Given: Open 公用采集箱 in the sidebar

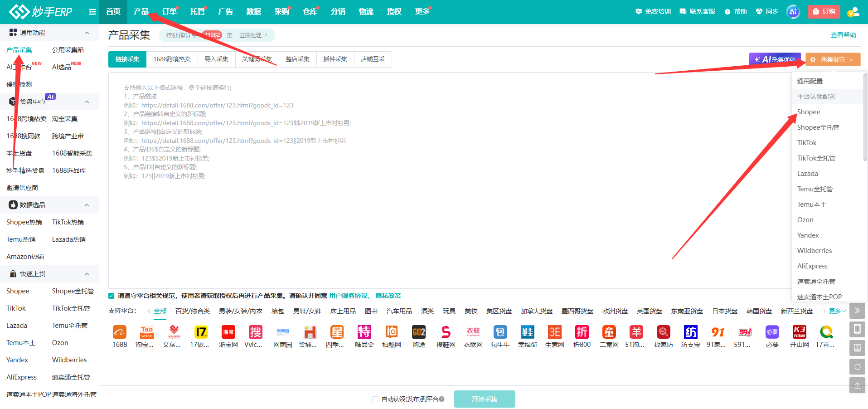Looking at the screenshot, I should point(68,50).
